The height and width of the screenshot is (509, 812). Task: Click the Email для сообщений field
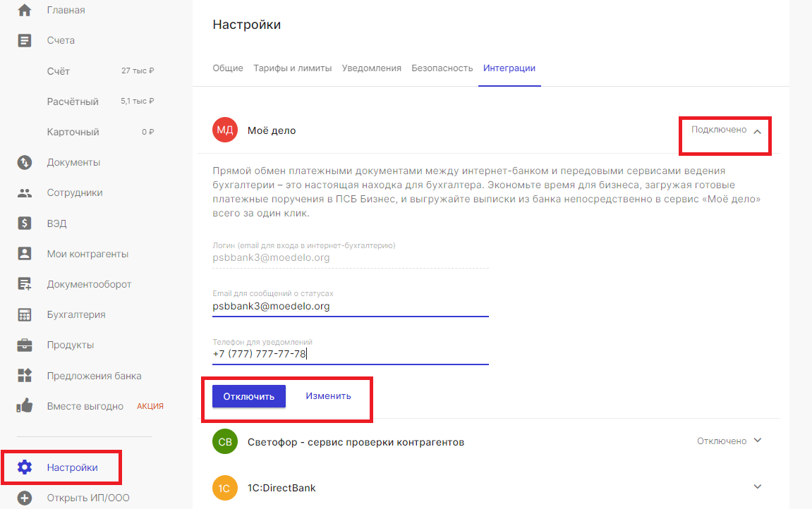pyautogui.click(x=351, y=306)
